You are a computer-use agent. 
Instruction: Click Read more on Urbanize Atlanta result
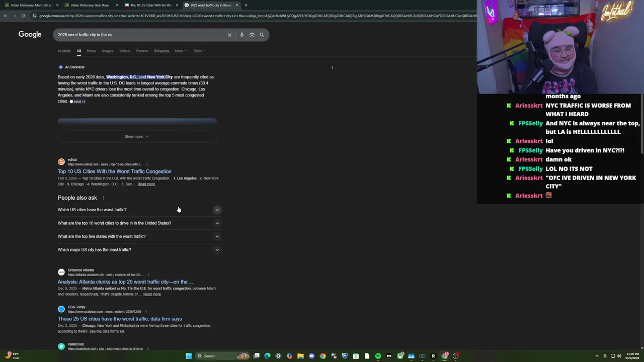click(x=152, y=294)
